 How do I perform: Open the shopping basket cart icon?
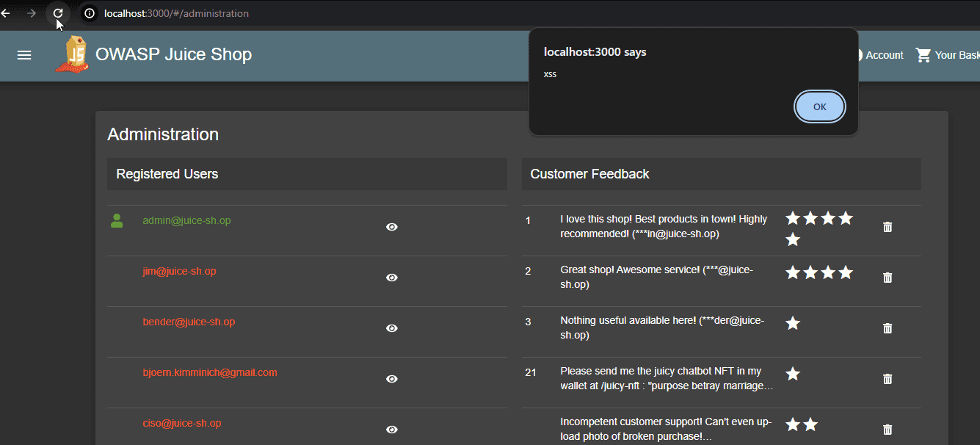923,55
